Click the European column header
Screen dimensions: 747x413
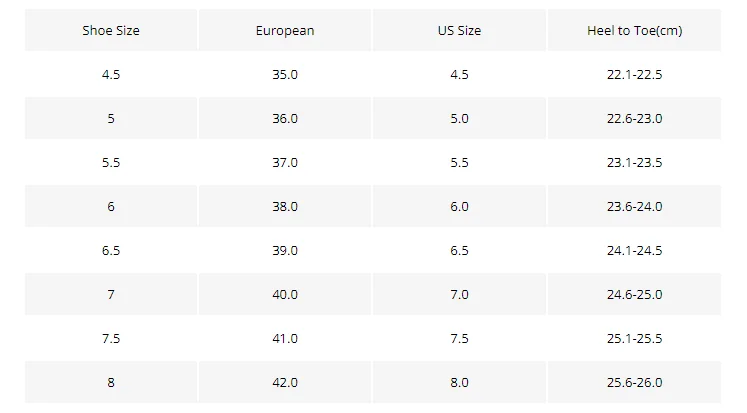pyautogui.click(x=285, y=30)
